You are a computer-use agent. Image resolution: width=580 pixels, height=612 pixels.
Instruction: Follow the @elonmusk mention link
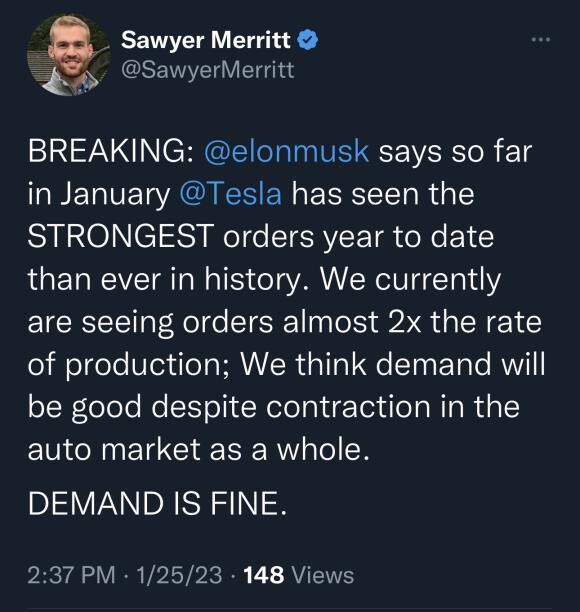286,151
